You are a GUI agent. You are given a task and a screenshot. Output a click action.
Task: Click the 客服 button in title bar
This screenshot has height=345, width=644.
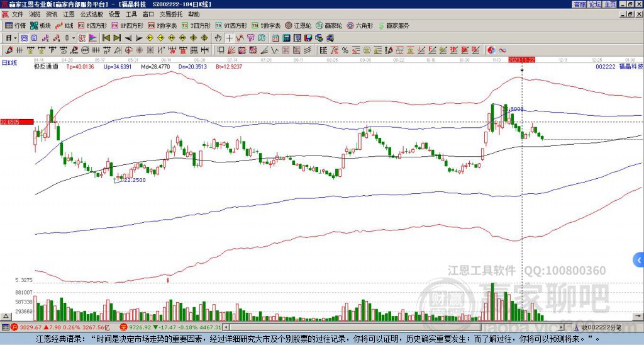(579, 4)
